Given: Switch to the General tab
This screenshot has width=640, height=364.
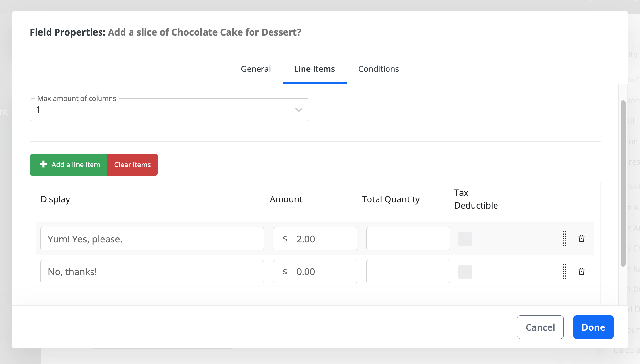Looking at the screenshot, I should tap(256, 69).
